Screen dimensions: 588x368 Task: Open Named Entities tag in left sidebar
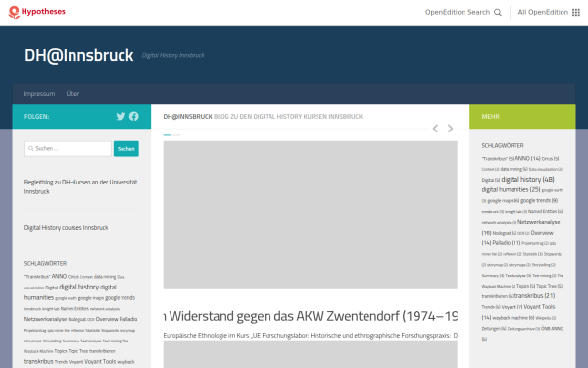tap(74, 309)
